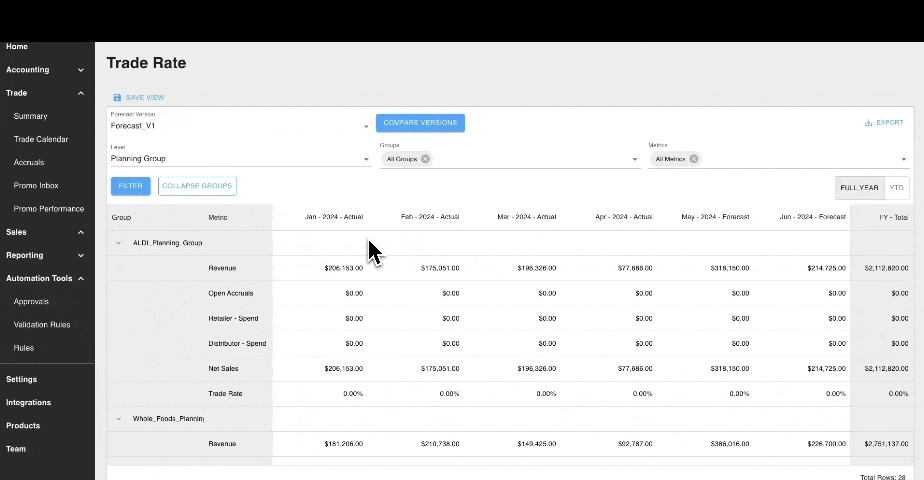Open Trade Calendar page

click(x=41, y=140)
